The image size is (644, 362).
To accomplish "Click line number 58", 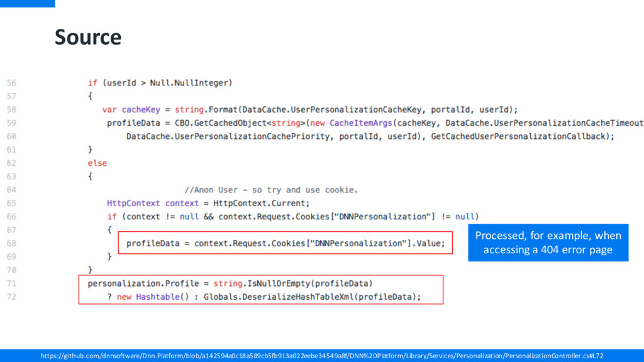I will tap(11, 109).
